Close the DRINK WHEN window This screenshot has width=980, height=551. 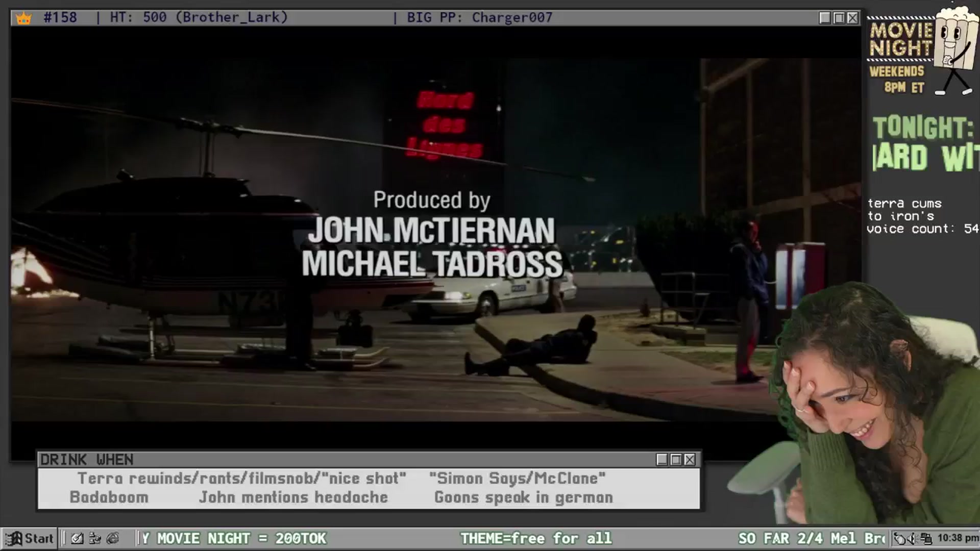tap(690, 460)
